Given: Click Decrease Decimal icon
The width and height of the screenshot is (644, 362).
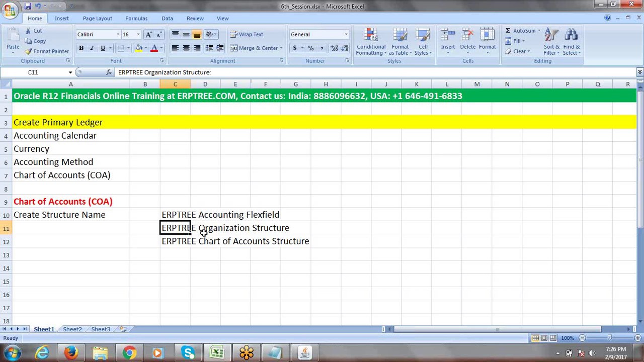Looking at the screenshot, I should (345, 48).
